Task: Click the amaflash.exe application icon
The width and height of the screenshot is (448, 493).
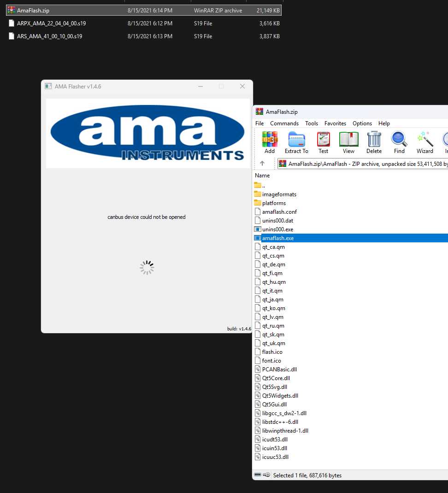Action: pyautogui.click(x=258, y=238)
